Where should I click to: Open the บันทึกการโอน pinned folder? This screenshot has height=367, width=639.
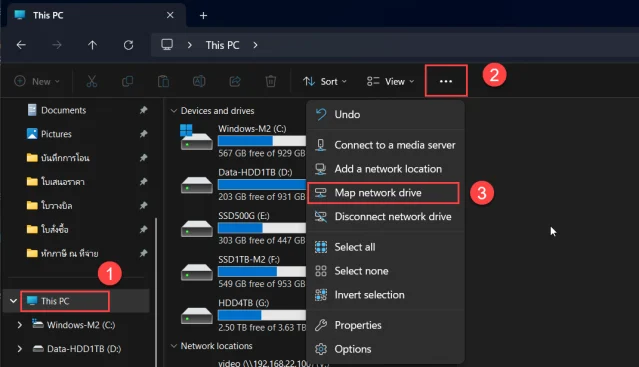point(65,158)
